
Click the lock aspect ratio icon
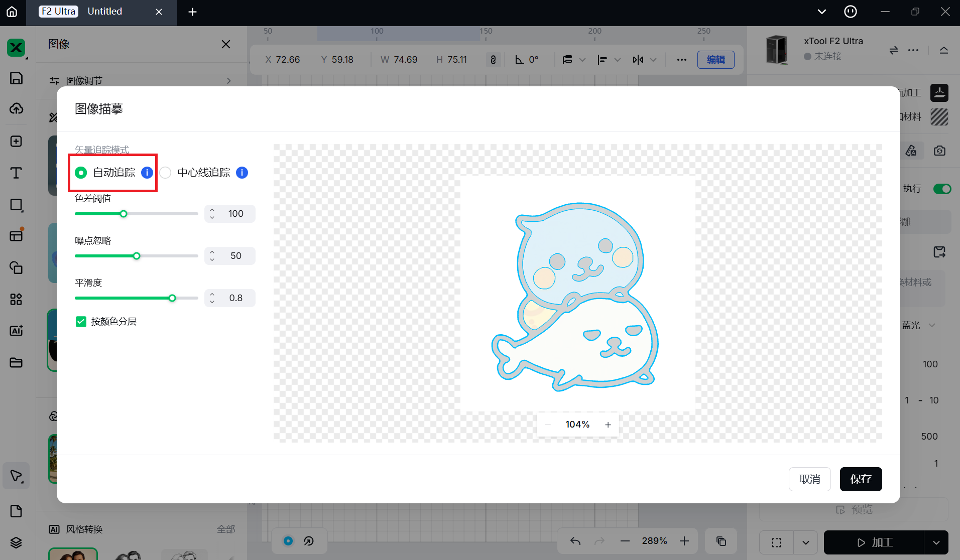tap(493, 60)
